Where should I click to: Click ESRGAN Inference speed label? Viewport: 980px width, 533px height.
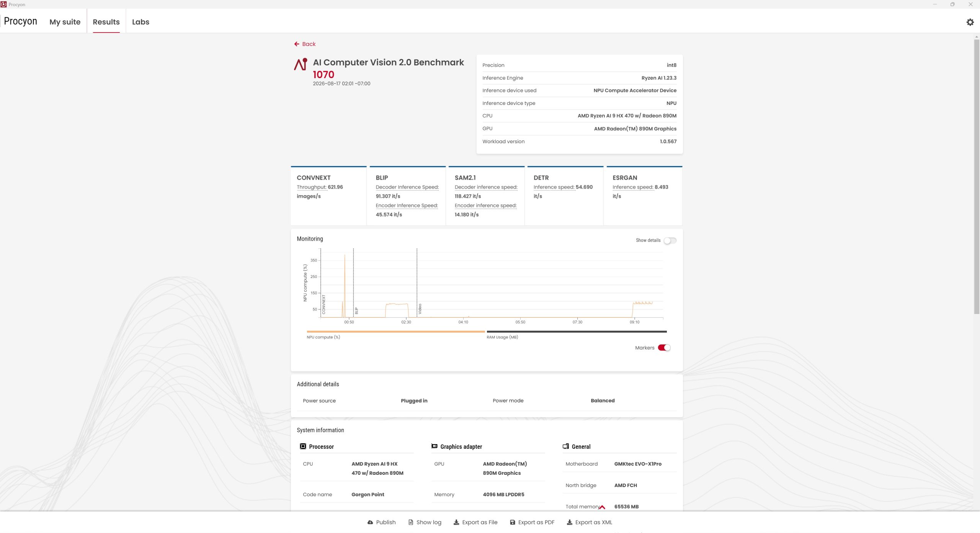tap(633, 187)
